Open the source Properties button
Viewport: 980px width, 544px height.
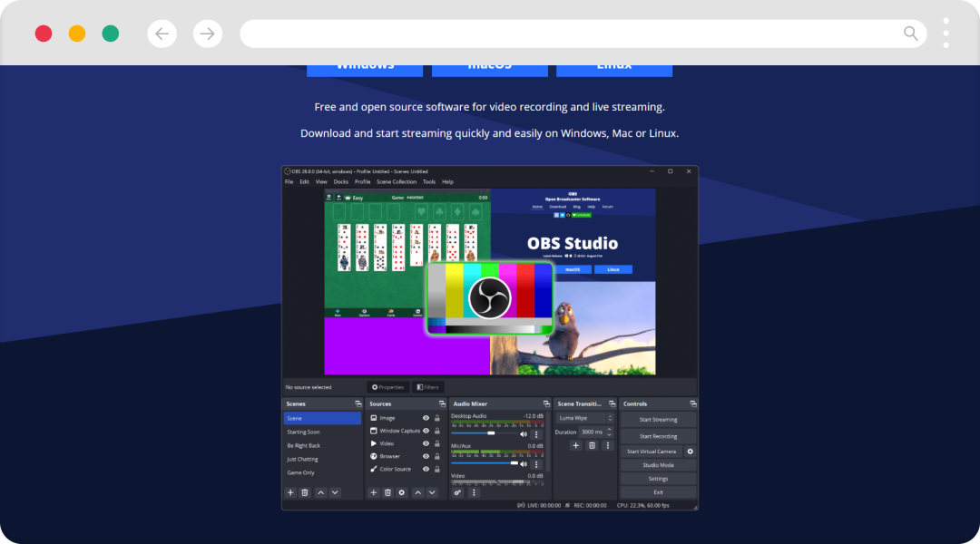388,387
